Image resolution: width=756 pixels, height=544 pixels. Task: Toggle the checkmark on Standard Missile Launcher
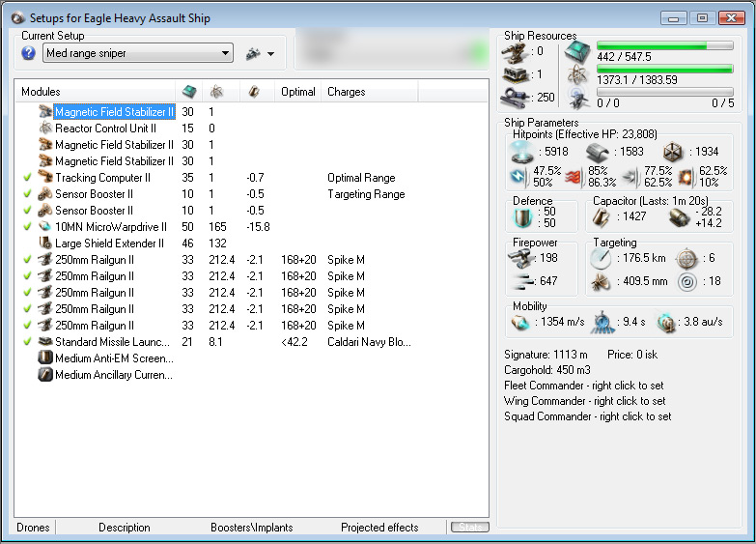(26, 342)
